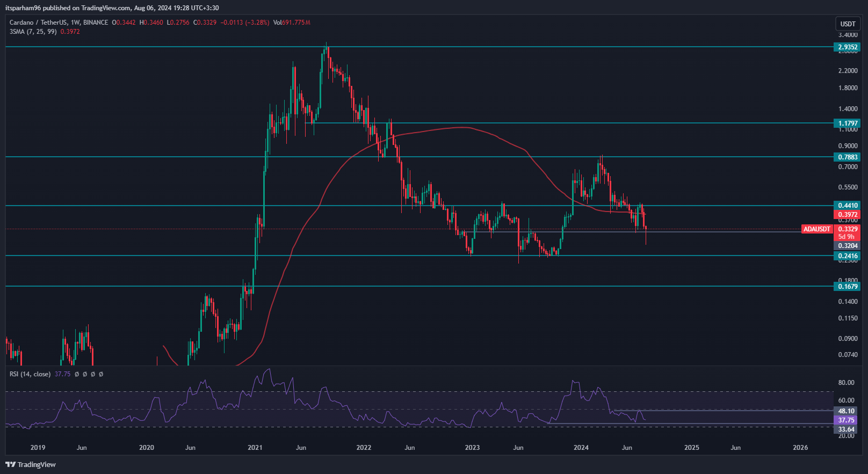
Task: Click the 60.00 RSI scale value
Action: click(846, 400)
